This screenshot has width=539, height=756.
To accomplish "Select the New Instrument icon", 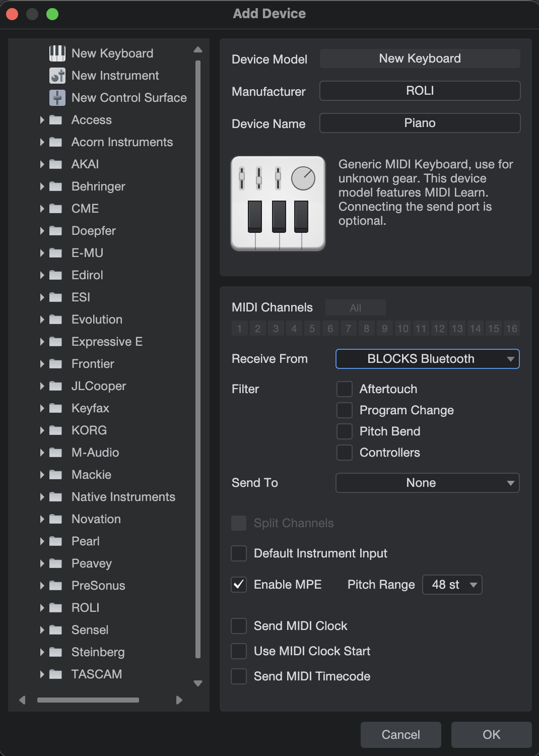I will [x=57, y=76].
